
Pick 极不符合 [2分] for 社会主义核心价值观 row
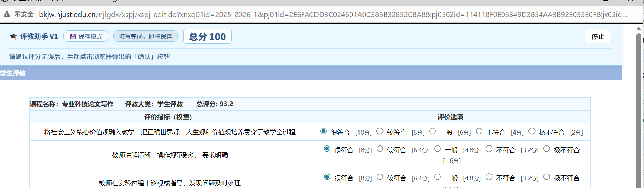click(x=532, y=132)
